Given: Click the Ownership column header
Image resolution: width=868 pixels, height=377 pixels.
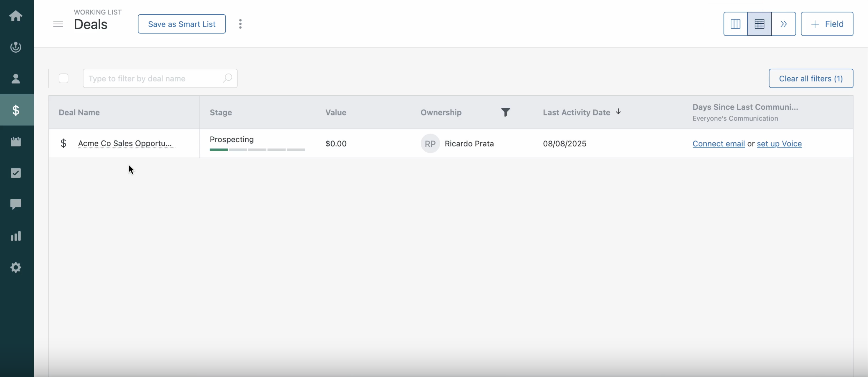Looking at the screenshot, I should pos(441,112).
